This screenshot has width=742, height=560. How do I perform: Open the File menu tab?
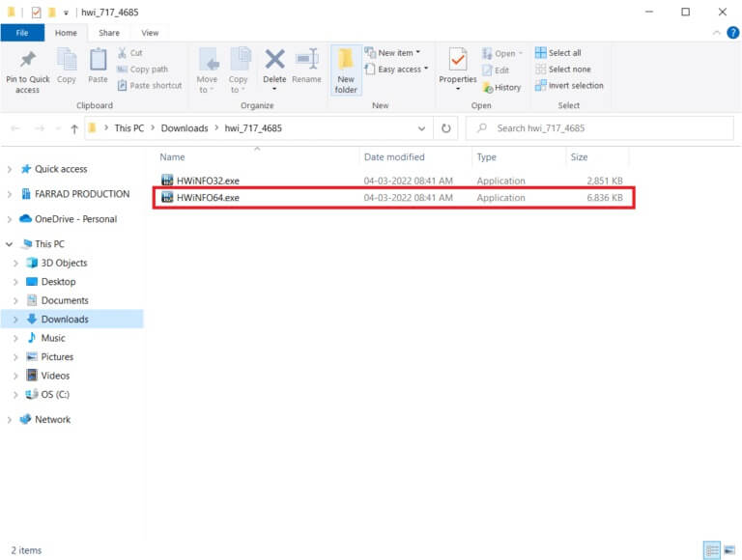click(22, 33)
